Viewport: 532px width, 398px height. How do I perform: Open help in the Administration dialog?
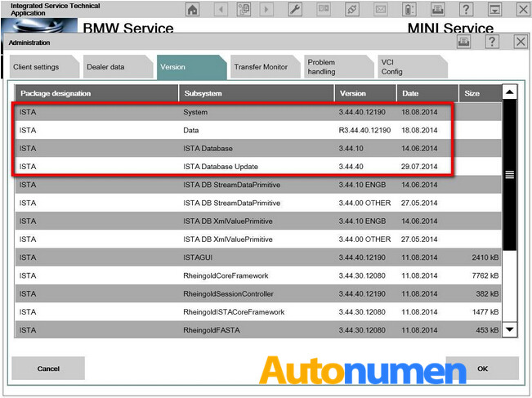492,42
